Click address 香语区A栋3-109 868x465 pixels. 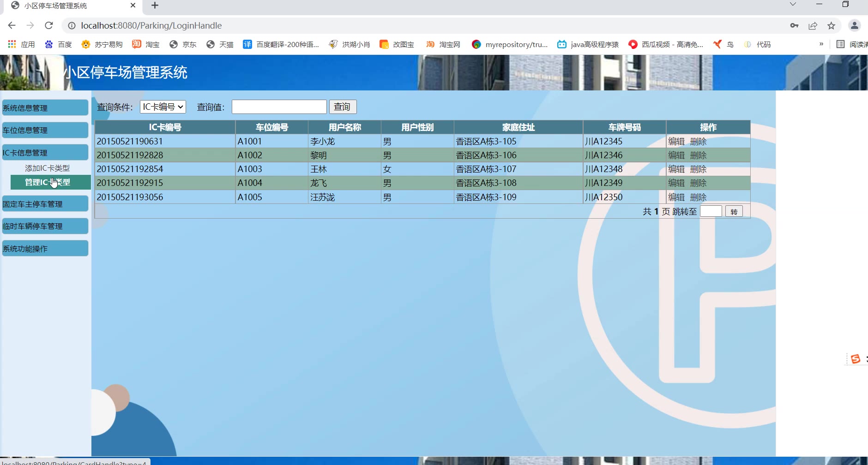(x=486, y=197)
